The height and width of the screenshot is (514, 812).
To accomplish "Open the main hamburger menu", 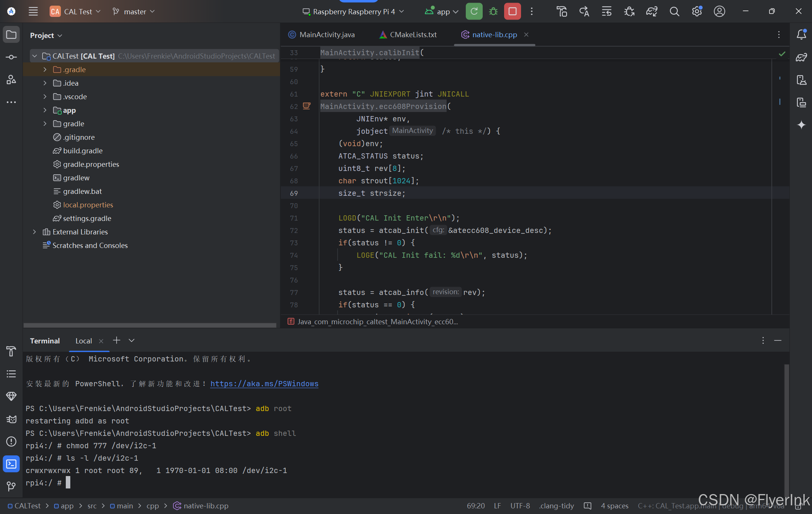I will pyautogui.click(x=33, y=11).
